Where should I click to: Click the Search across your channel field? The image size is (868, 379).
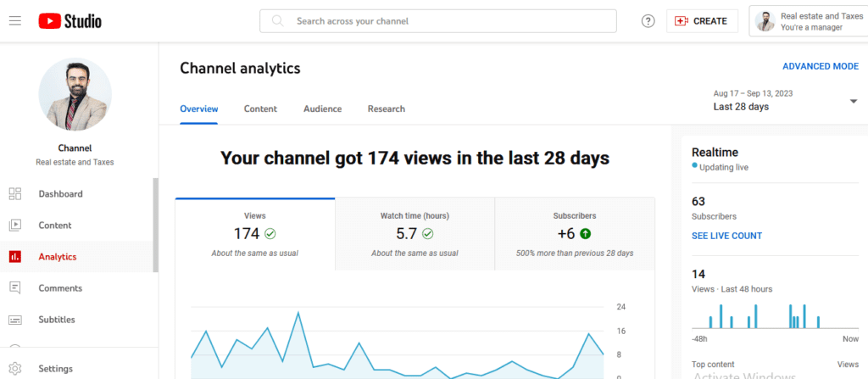449,21
